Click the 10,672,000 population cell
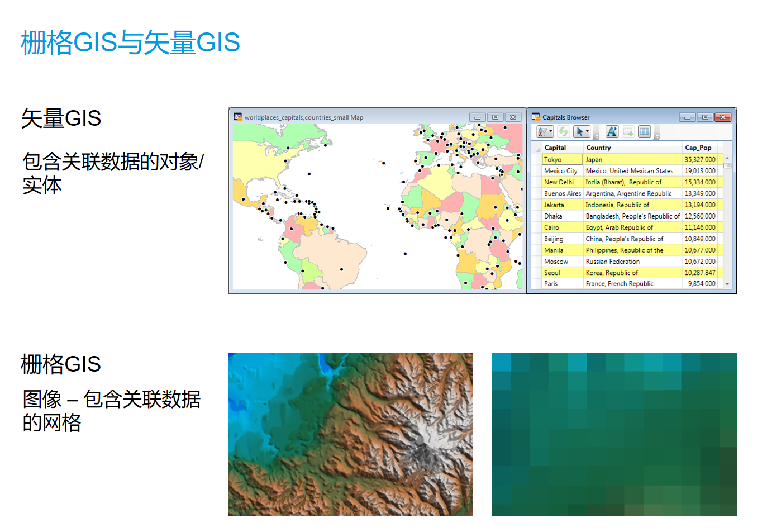 [700, 261]
